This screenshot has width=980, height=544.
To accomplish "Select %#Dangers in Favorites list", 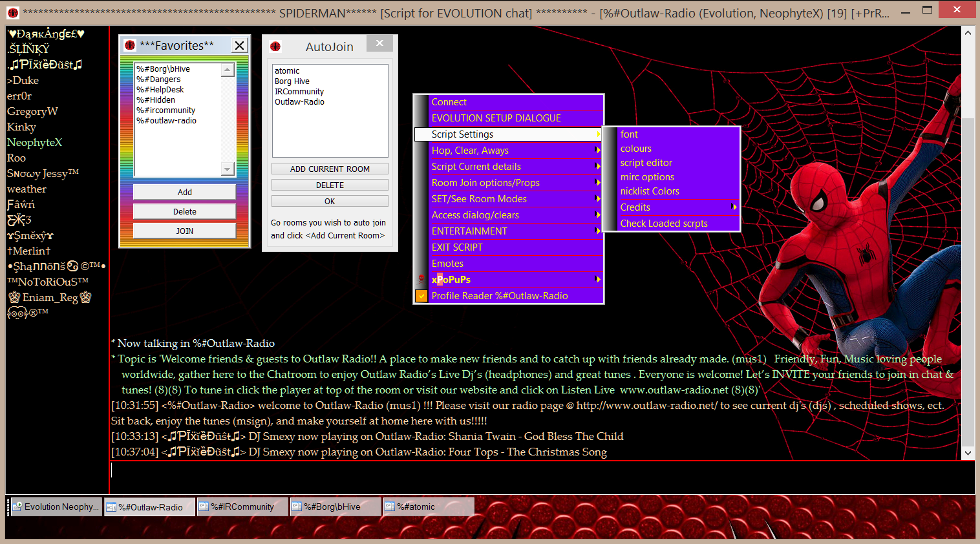I will (158, 79).
